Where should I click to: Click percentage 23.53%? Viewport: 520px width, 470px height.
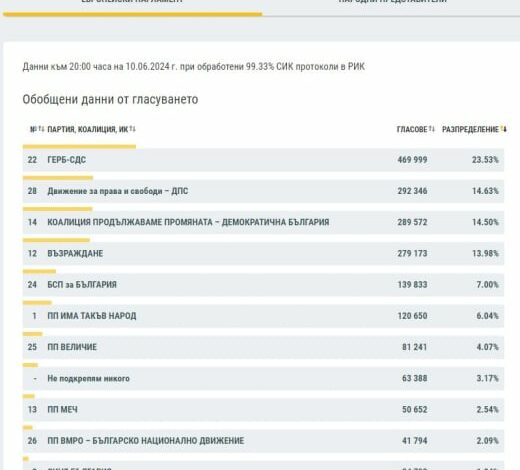pyautogui.click(x=485, y=160)
